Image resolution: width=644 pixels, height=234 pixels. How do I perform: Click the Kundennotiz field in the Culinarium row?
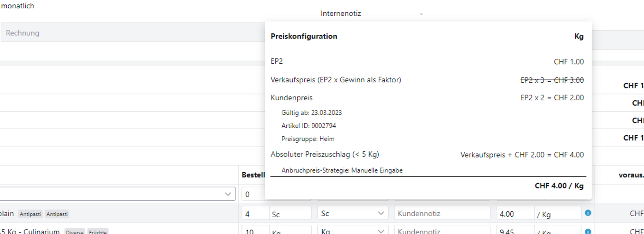click(x=442, y=231)
